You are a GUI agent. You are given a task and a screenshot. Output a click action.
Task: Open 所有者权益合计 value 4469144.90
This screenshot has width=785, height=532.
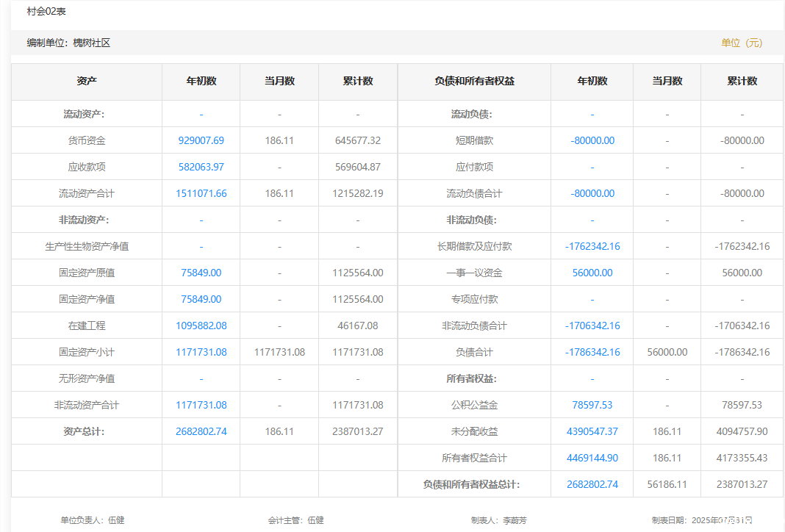pyautogui.click(x=592, y=458)
